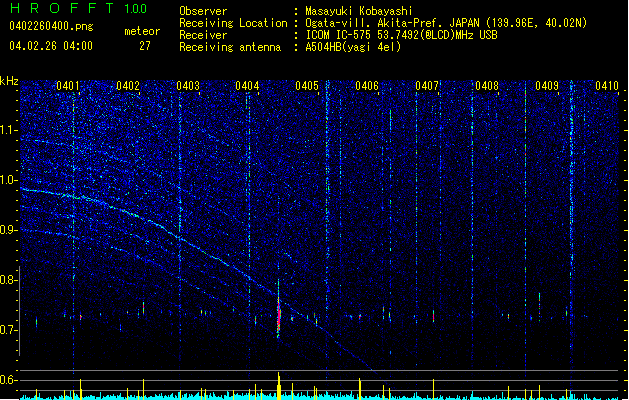Image resolution: width=629 pixels, height=400 pixels.
Task: Click the strong red meteor echo after 0404
Action: tap(278, 315)
